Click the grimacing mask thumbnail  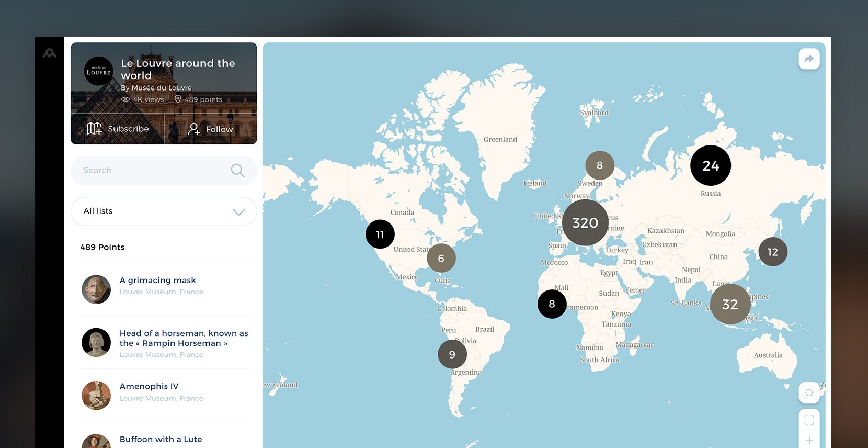click(x=96, y=289)
